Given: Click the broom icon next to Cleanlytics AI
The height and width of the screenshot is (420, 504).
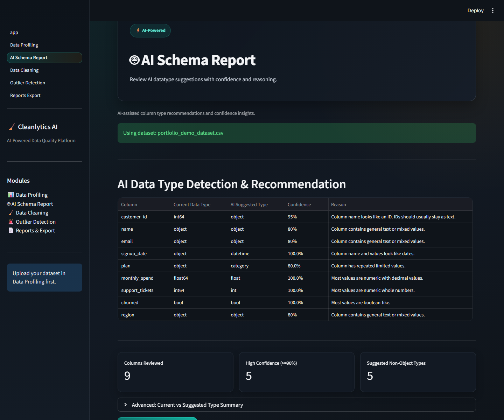Looking at the screenshot, I should tap(12, 127).
